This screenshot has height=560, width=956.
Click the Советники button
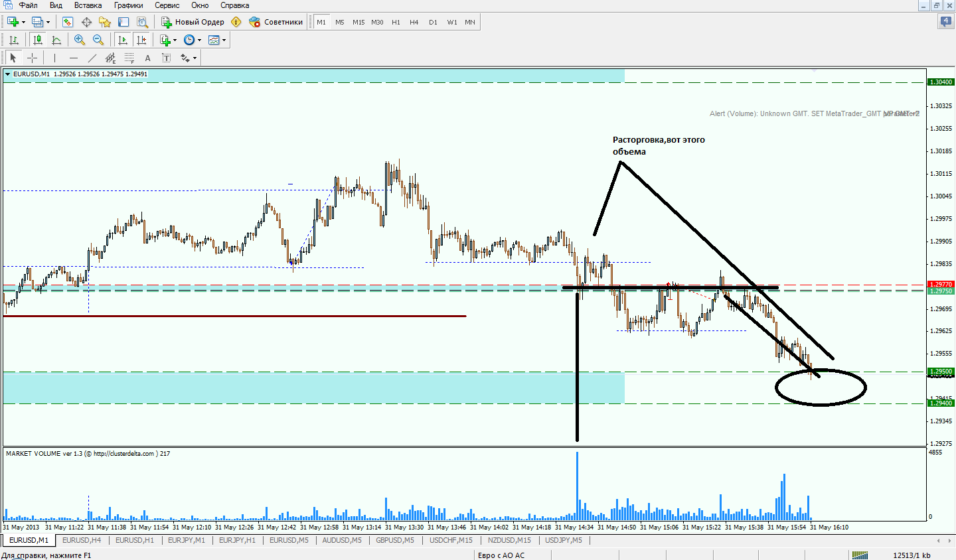coord(276,22)
